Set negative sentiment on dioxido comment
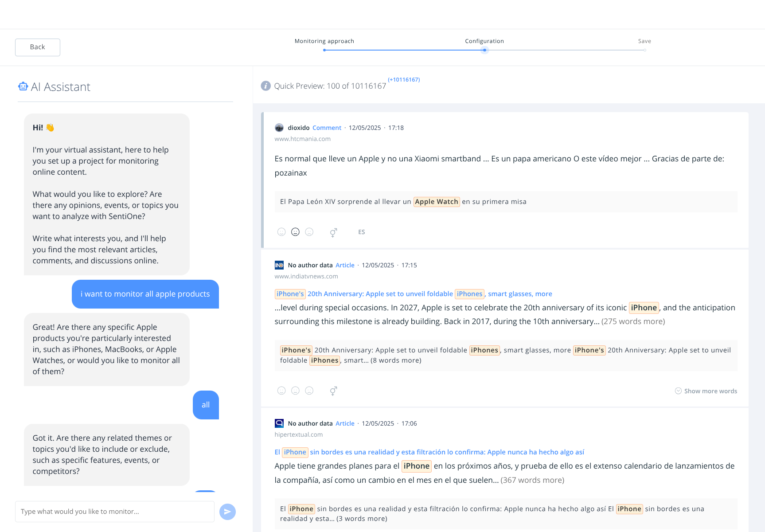This screenshot has width=765, height=532. 309,232
